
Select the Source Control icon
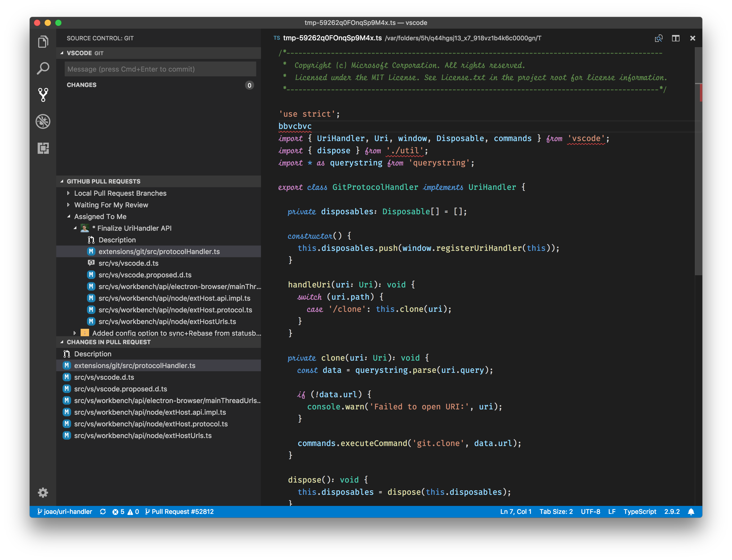click(43, 95)
